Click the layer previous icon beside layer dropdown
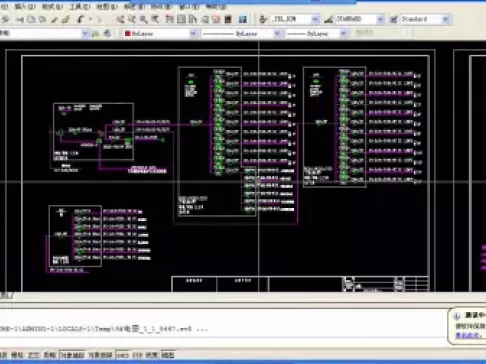486x364 pixels. click(107, 33)
